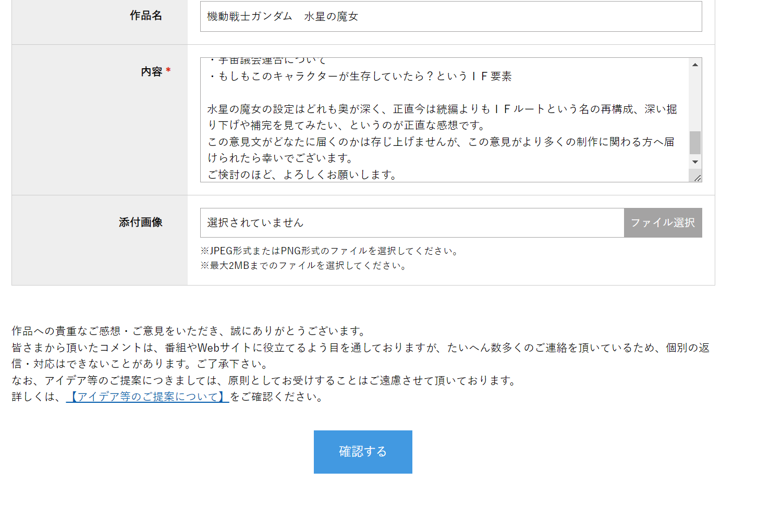Click inside the 内容 textarea
The width and height of the screenshot is (770, 532).
pyautogui.click(x=445, y=120)
